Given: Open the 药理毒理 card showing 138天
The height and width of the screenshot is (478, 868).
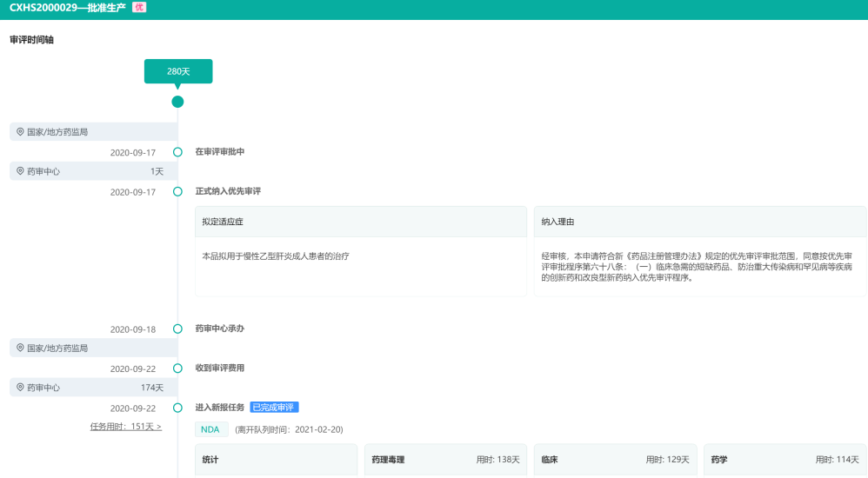Looking at the screenshot, I should pos(445,460).
